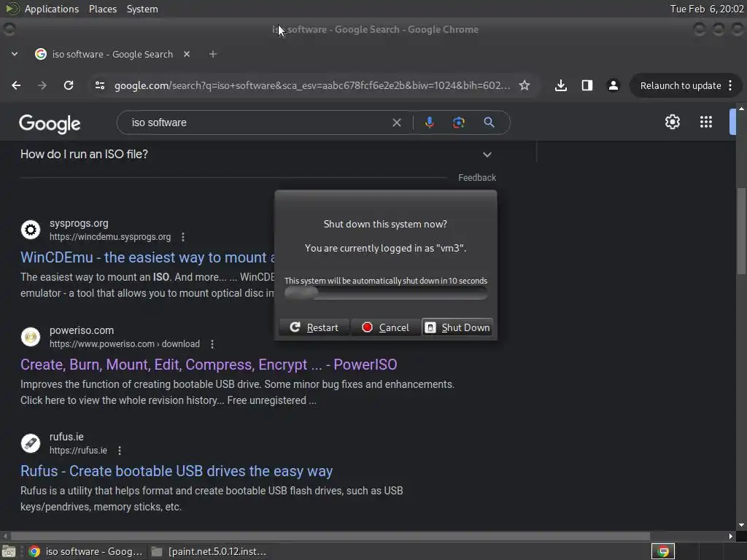Click the Shut Down button
This screenshot has height=560, width=747.
(457, 327)
